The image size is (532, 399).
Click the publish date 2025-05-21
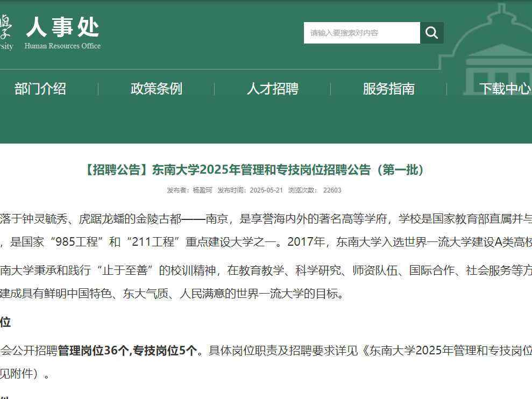[x=266, y=190]
